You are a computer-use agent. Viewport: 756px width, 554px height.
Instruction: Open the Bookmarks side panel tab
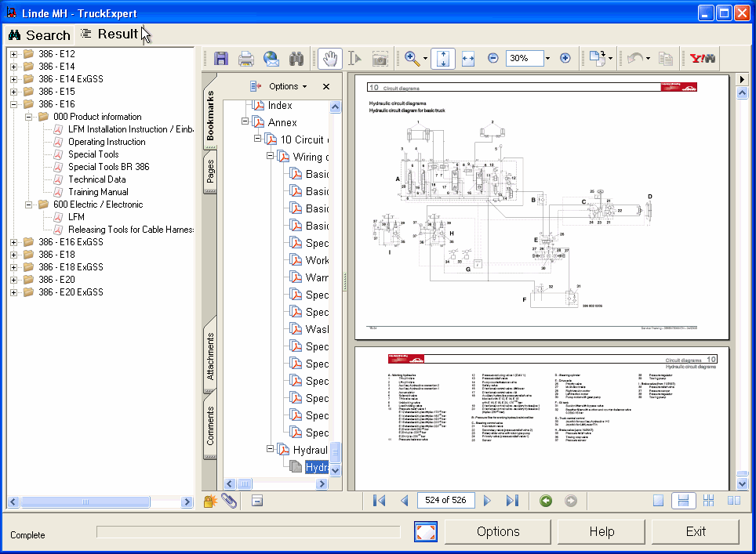pyautogui.click(x=209, y=115)
